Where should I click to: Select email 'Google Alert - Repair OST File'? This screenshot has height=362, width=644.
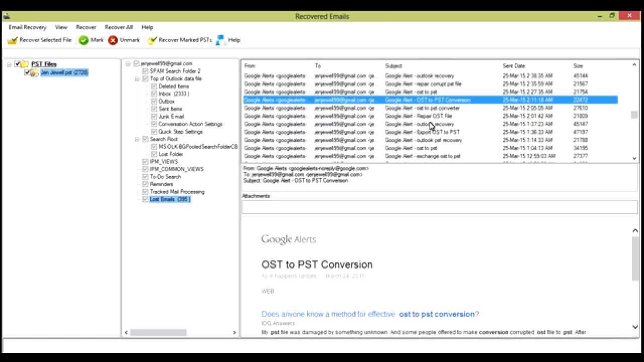(430, 116)
